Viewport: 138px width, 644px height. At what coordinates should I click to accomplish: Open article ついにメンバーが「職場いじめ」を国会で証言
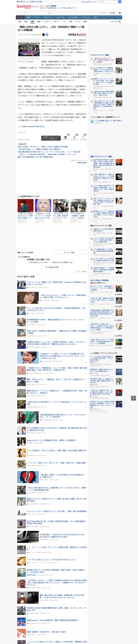coord(57,283)
